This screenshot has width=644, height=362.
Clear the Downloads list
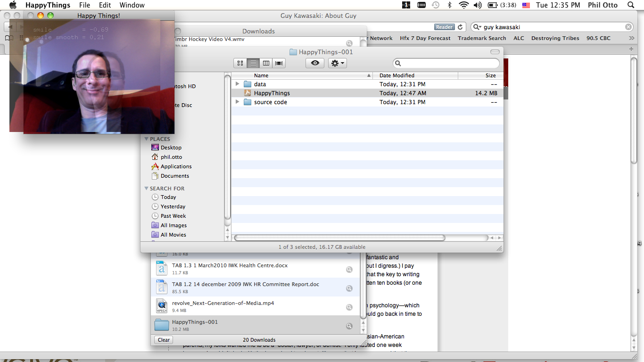pyautogui.click(x=164, y=340)
